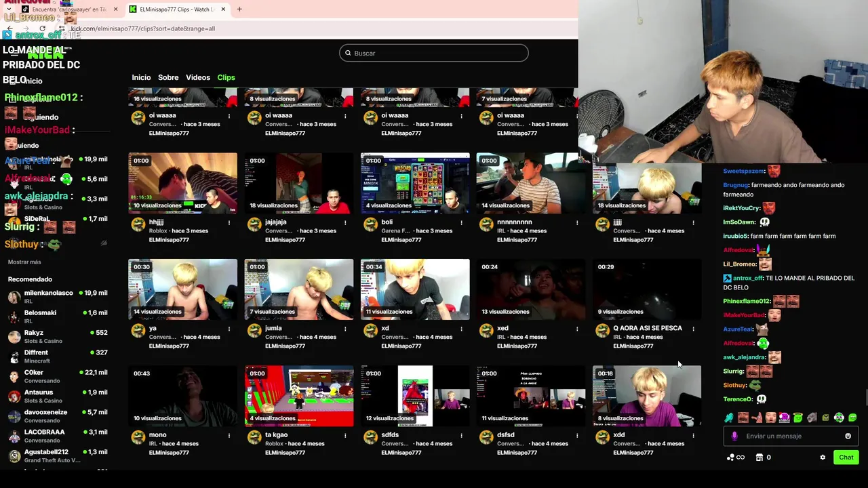Screen dimensions: 868x488
Task: Play the ta kgao Roblox clip thumbnail
Action: tap(299, 396)
